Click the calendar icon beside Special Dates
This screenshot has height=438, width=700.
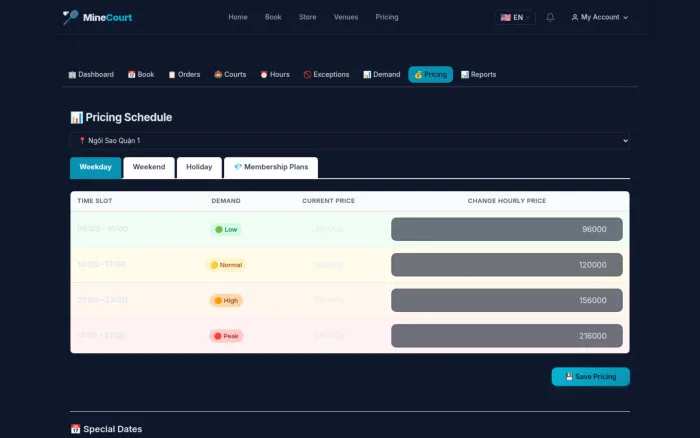[75, 429]
